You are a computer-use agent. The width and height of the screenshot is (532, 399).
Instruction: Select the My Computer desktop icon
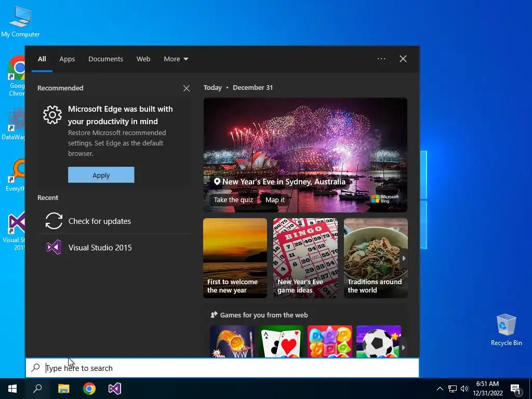click(20, 22)
